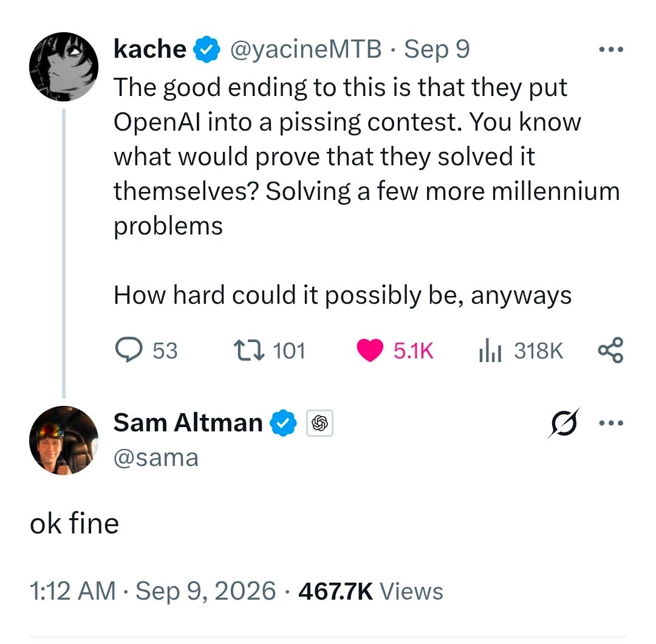
Task: Open the reply icon showing 53 comments
Action: 129,350
